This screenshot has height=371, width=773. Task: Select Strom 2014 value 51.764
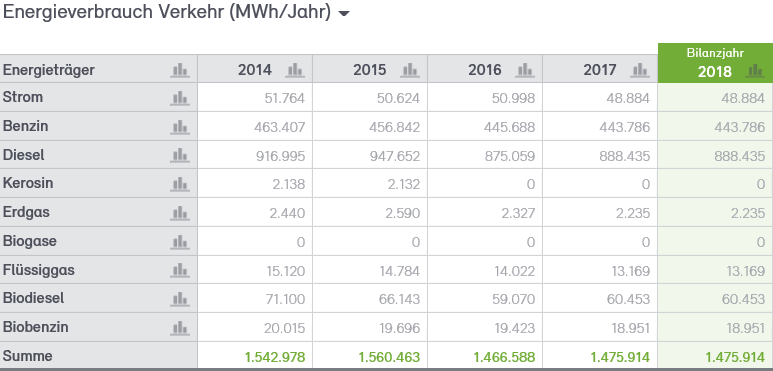[284, 98]
